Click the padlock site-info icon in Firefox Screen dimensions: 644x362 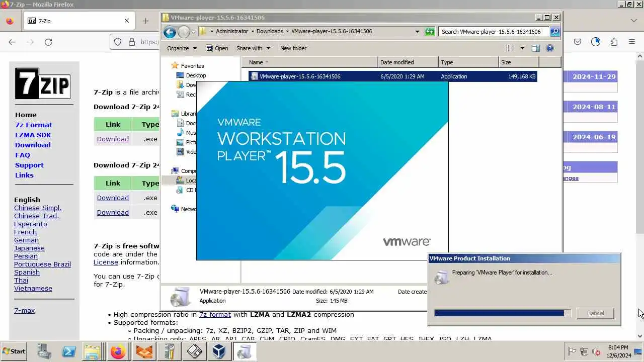tap(131, 42)
